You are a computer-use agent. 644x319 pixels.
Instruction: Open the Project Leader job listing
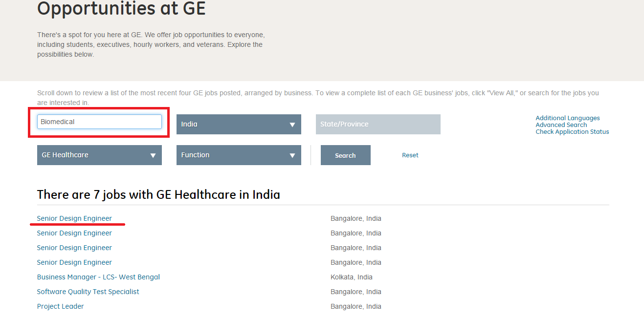pyautogui.click(x=61, y=306)
